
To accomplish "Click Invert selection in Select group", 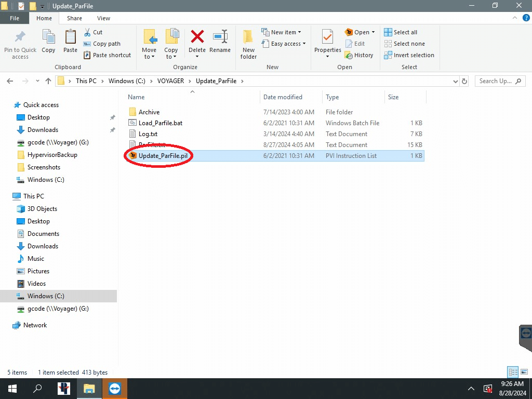I will click(x=409, y=55).
